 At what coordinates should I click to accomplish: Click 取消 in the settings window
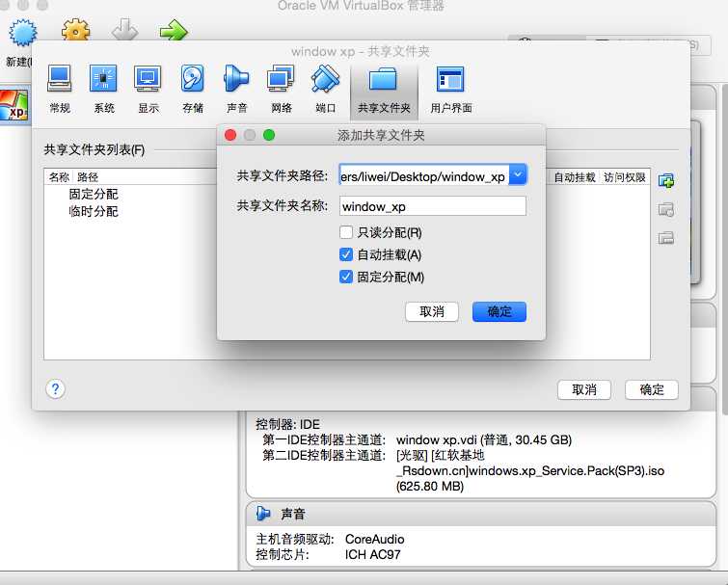[584, 389]
